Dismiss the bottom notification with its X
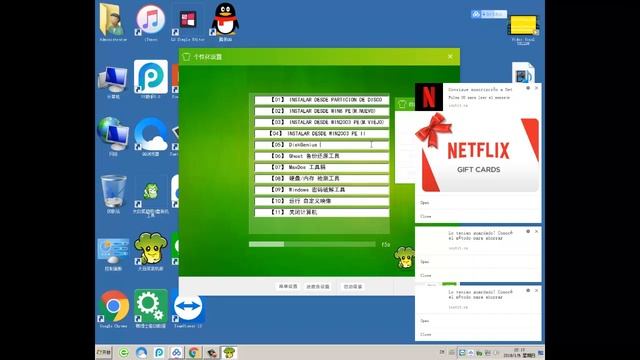 click(x=536, y=290)
